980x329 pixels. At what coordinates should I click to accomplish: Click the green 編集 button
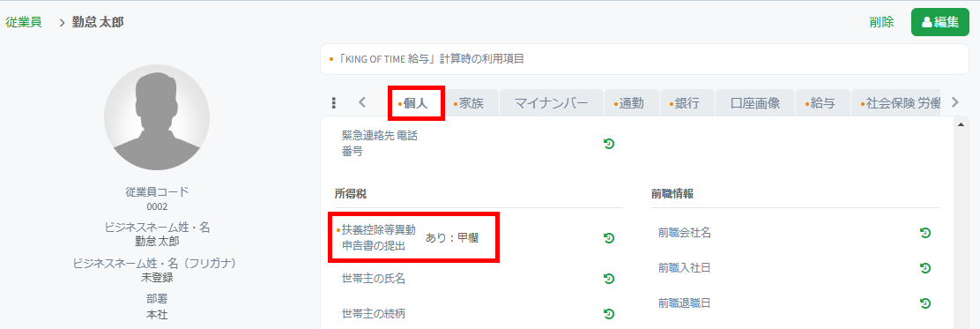click(x=940, y=23)
